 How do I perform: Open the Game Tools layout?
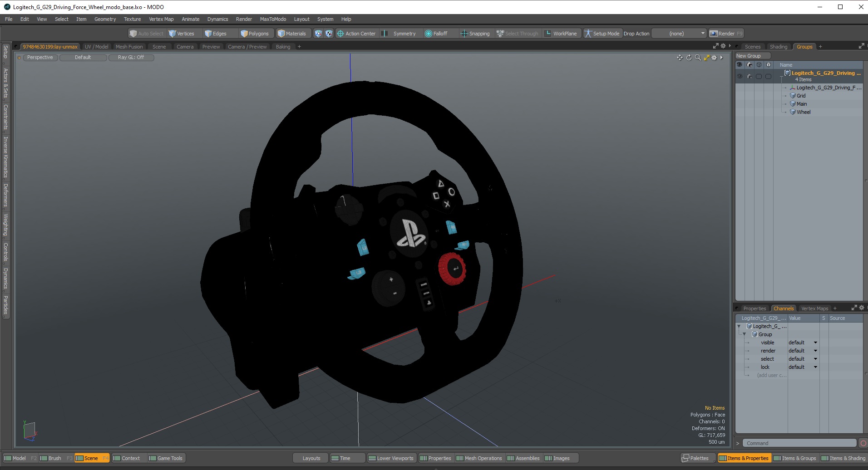166,458
